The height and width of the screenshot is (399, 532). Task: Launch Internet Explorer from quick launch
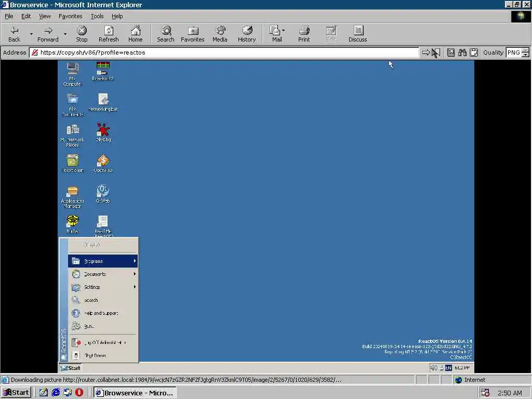56,393
